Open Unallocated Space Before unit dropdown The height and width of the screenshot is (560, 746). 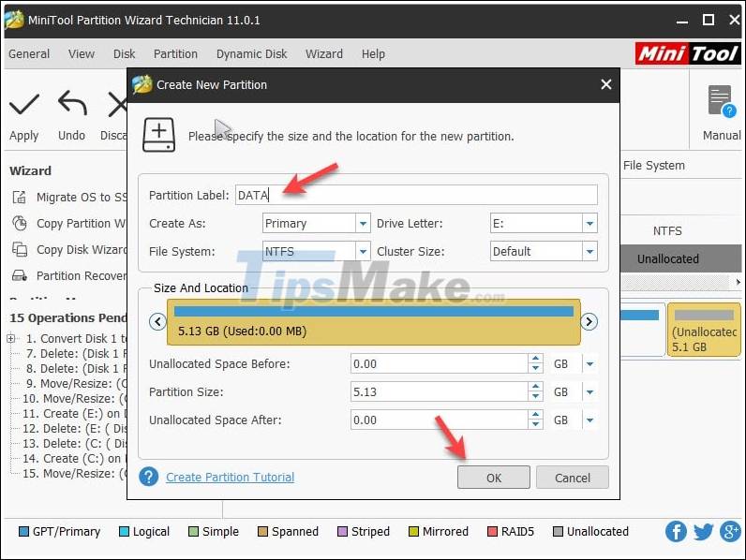(589, 364)
